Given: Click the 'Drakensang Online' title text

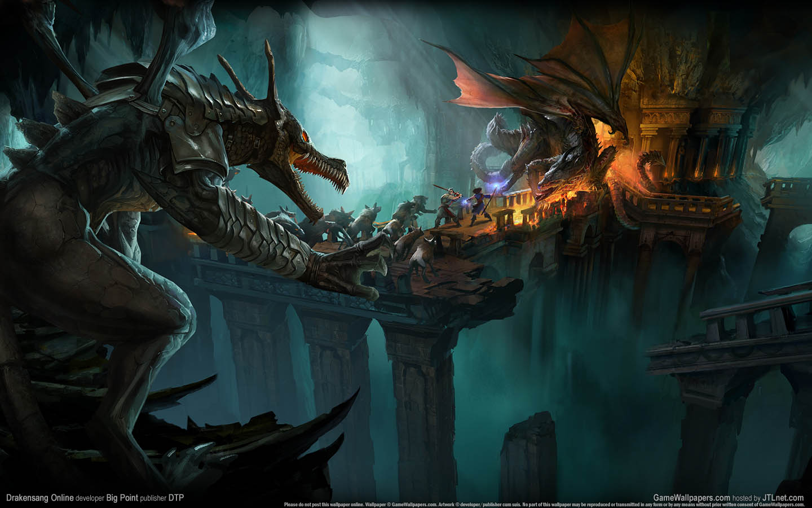Looking at the screenshot, I should click(39, 498).
